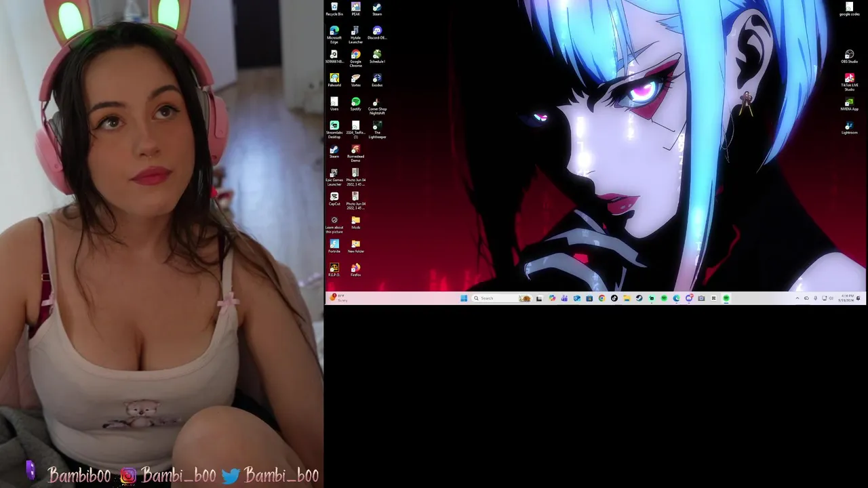The width and height of the screenshot is (868, 488).
Task: Show hidden system tray icons
Action: (x=797, y=298)
